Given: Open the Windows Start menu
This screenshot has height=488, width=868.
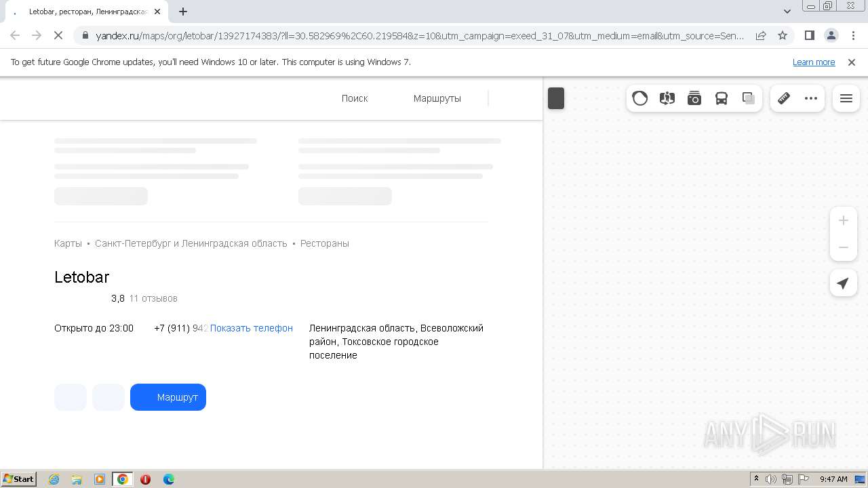Looking at the screenshot, I should click(18, 479).
